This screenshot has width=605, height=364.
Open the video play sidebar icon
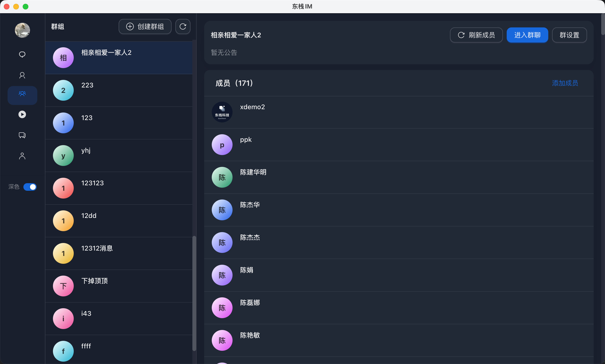click(22, 114)
